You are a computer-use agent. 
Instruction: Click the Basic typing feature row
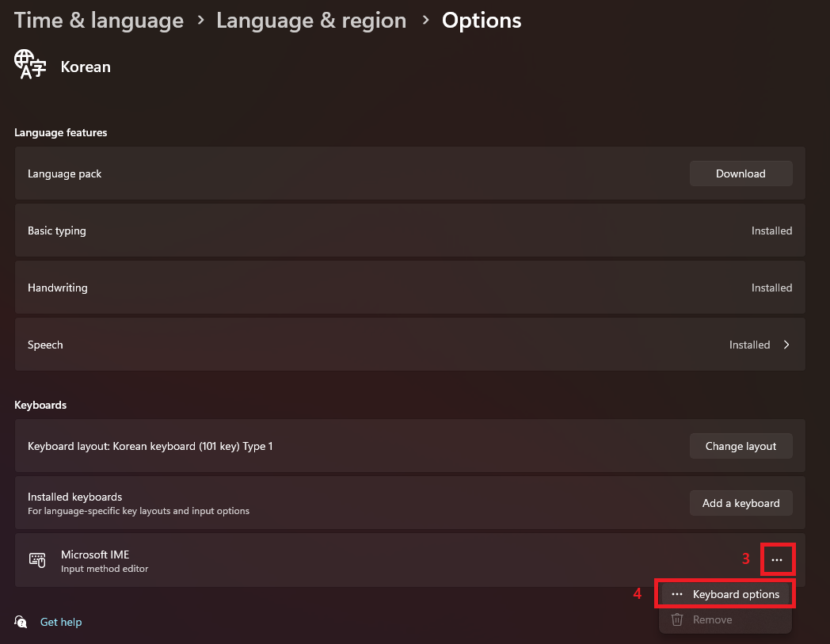[x=57, y=231]
